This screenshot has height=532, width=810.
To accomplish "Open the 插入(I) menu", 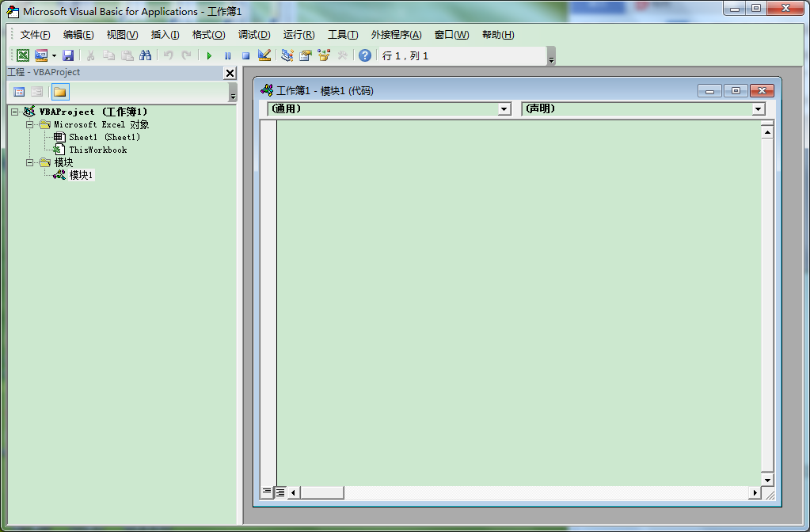I will click(x=165, y=35).
